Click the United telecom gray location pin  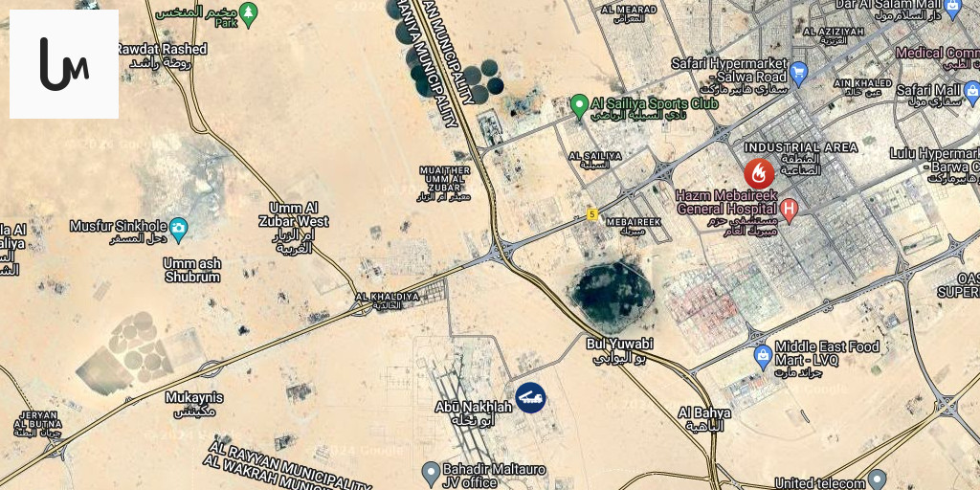[877, 479]
